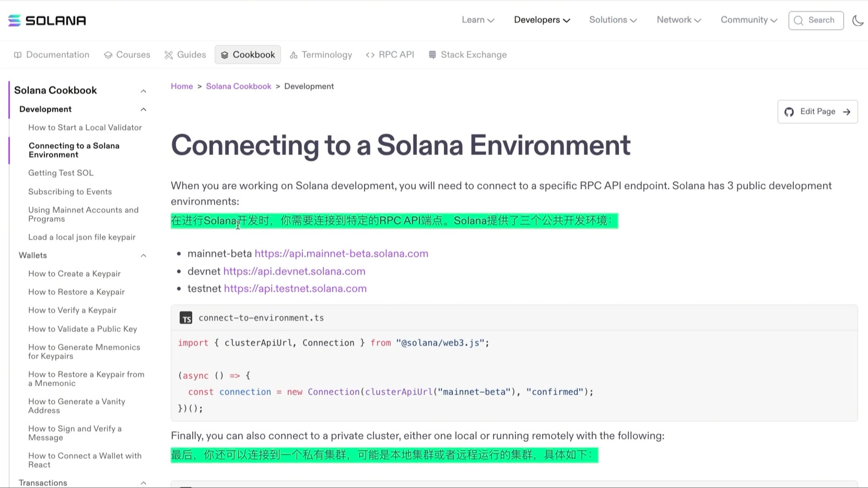
Task: Open the mainnet-beta API link
Action: 342,254
